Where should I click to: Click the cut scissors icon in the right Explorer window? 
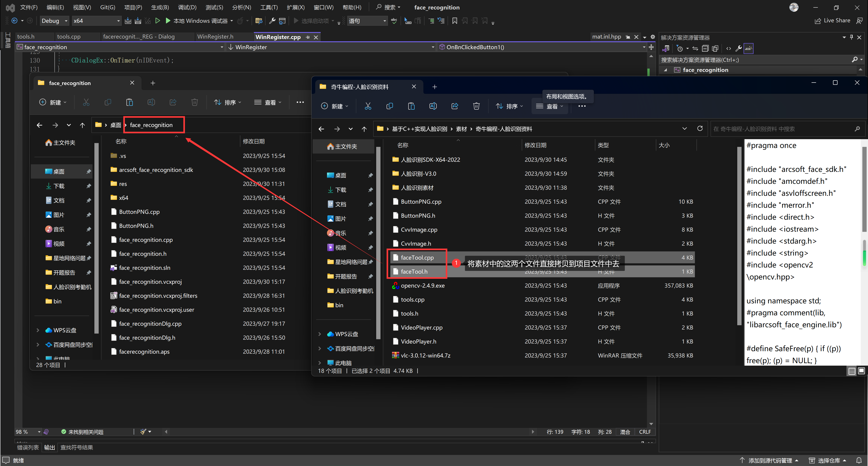tap(368, 106)
